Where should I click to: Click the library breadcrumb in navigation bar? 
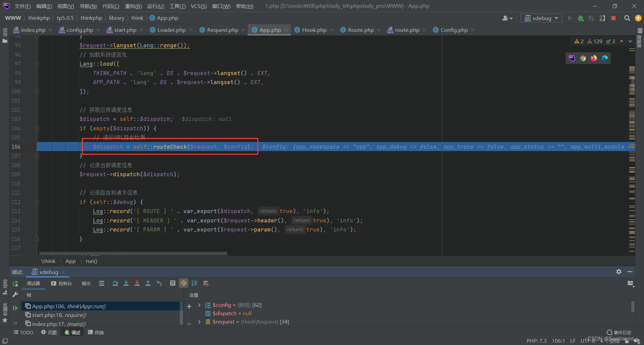(x=116, y=18)
